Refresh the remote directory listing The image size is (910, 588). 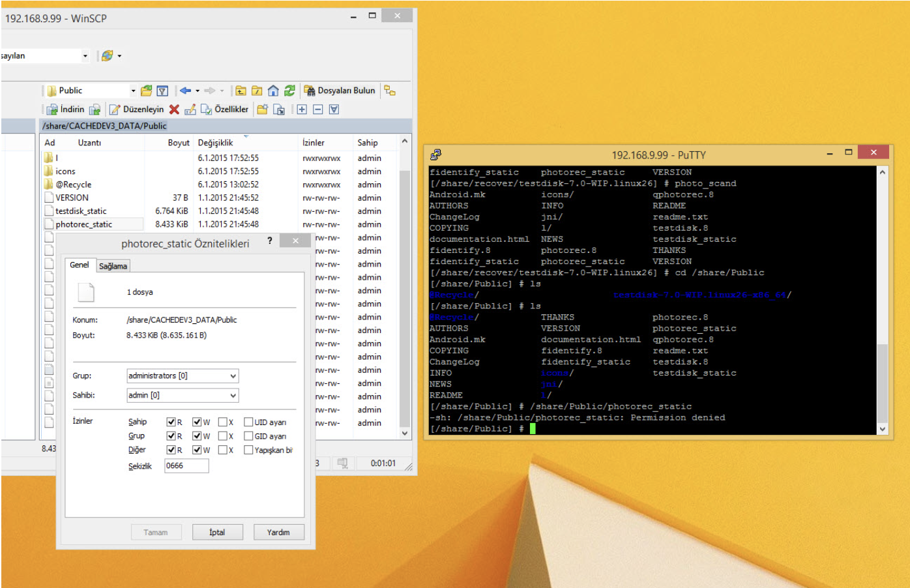tap(289, 91)
